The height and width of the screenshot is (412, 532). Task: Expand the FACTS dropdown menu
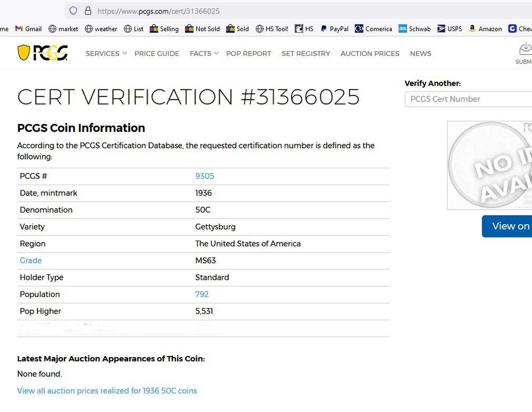click(204, 53)
